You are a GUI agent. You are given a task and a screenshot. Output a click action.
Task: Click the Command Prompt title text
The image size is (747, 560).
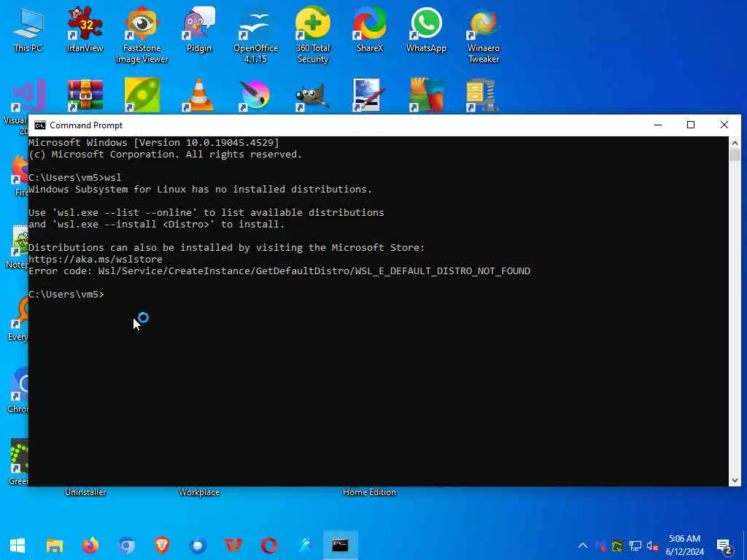click(x=86, y=125)
